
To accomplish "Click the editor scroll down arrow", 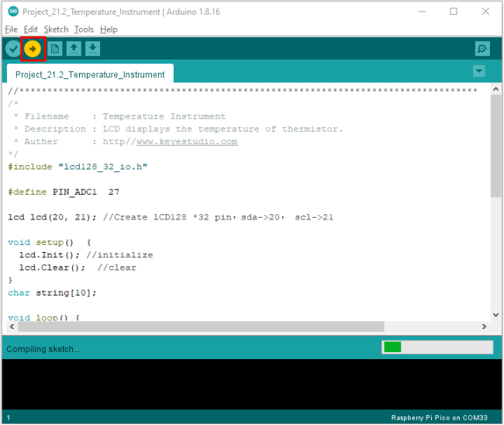I will click(x=495, y=315).
